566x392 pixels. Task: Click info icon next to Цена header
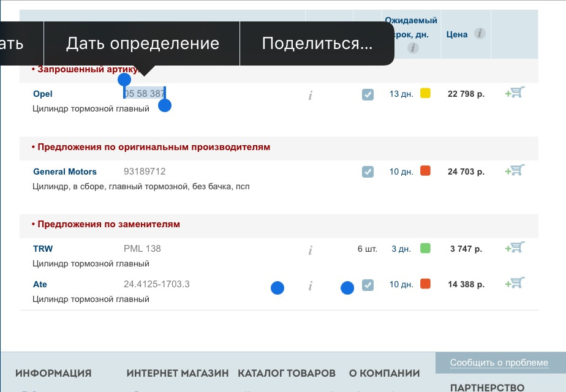click(480, 34)
